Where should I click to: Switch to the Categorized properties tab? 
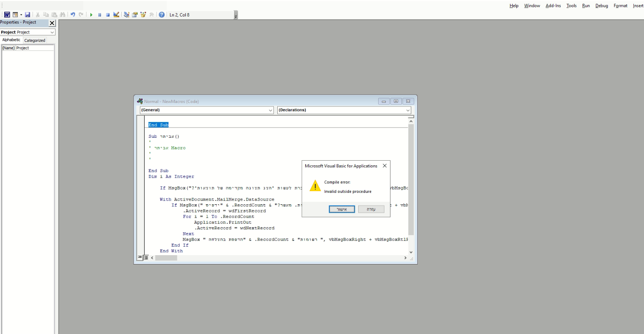pyautogui.click(x=35, y=40)
